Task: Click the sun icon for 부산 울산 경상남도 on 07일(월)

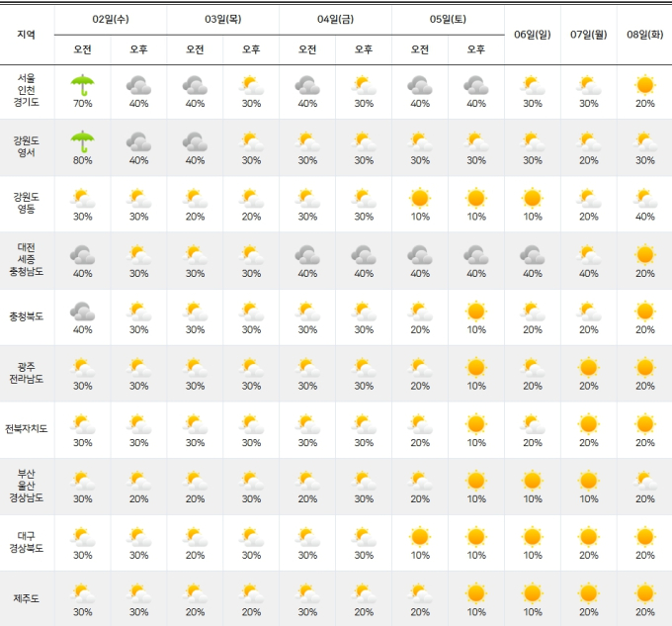Action: click(588, 481)
